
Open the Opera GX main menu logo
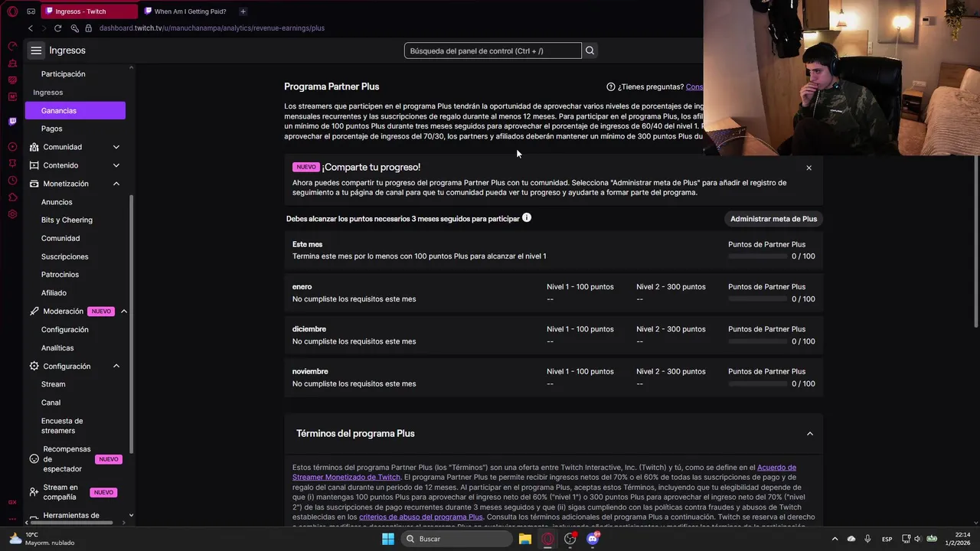(x=12, y=11)
